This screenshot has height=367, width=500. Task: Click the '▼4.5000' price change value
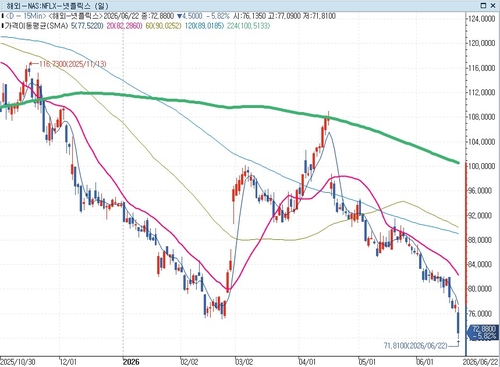[190, 16]
